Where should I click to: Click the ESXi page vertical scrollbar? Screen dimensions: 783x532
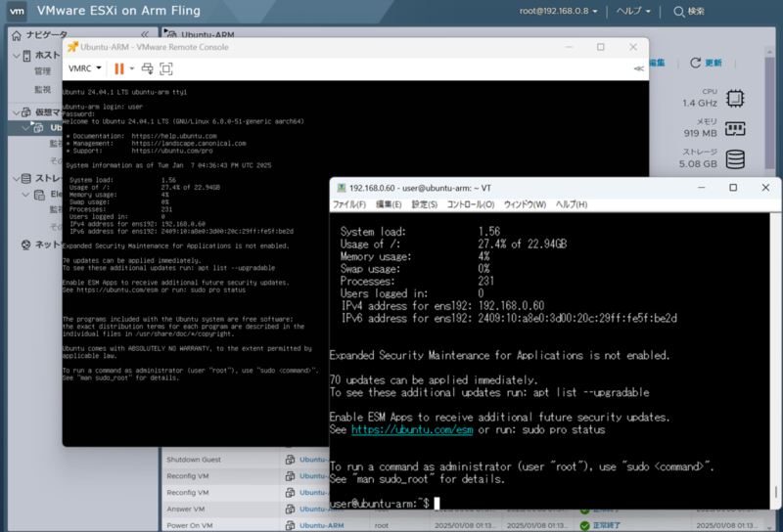click(x=769, y=112)
